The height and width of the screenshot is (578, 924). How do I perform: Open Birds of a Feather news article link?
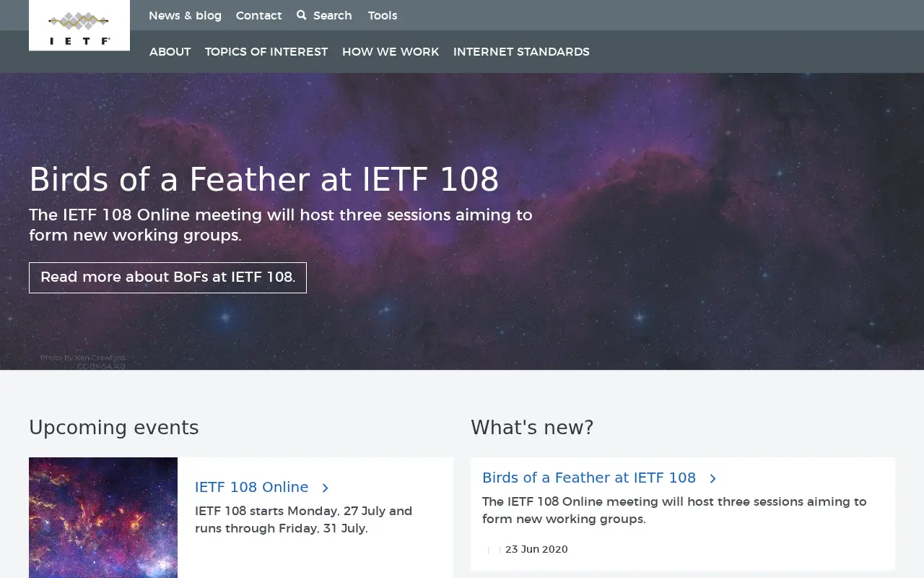click(589, 478)
